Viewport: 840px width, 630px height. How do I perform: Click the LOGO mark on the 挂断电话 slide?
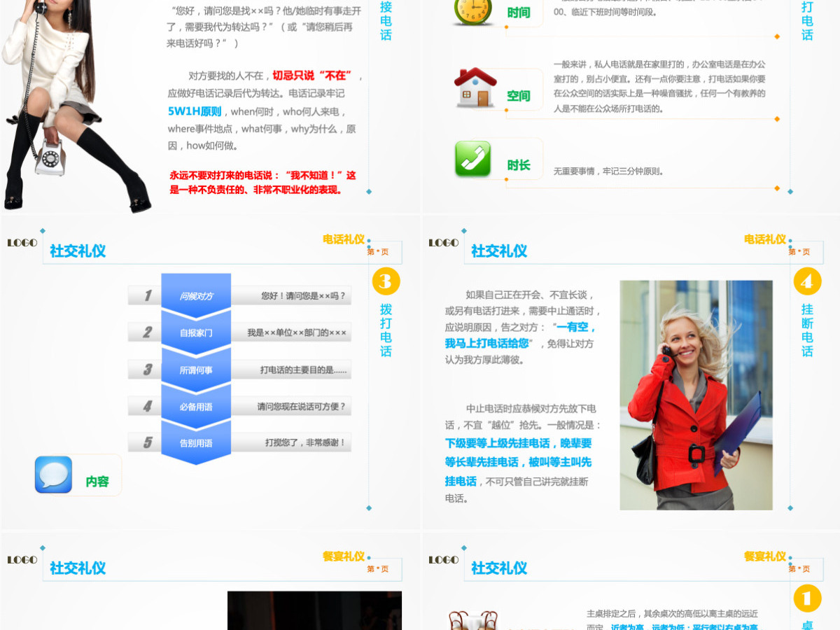tap(444, 243)
